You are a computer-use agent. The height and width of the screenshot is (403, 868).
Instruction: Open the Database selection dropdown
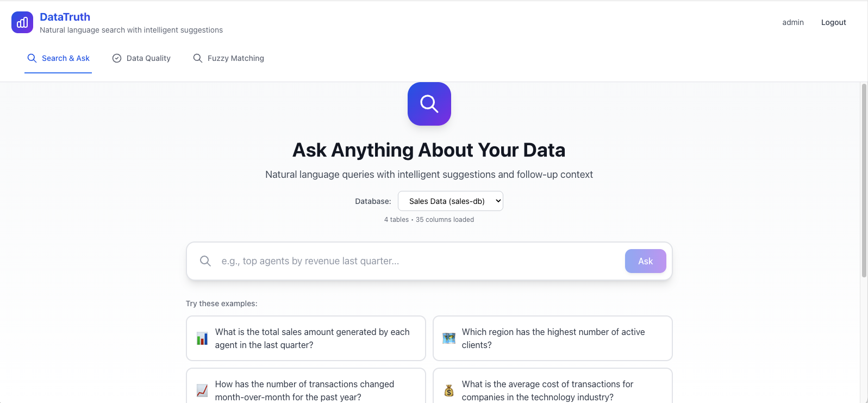[x=450, y=201]
